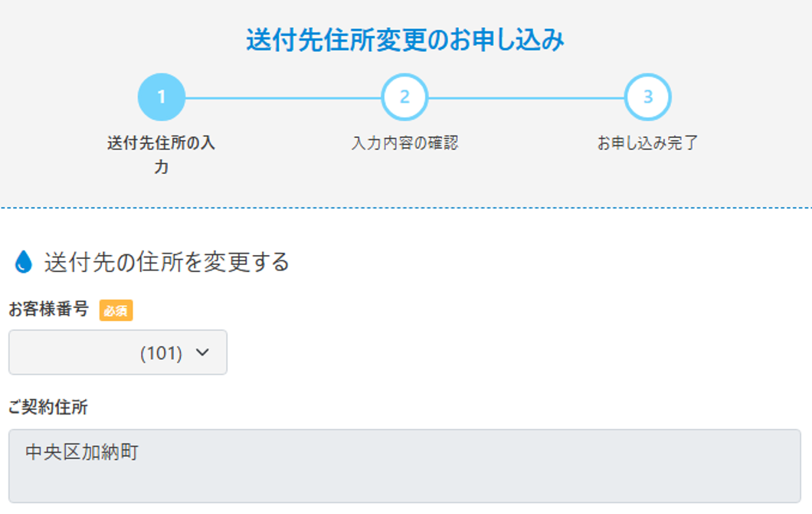
Task: Click the dotted divider below the step header
Action: [x=406, y=208]
